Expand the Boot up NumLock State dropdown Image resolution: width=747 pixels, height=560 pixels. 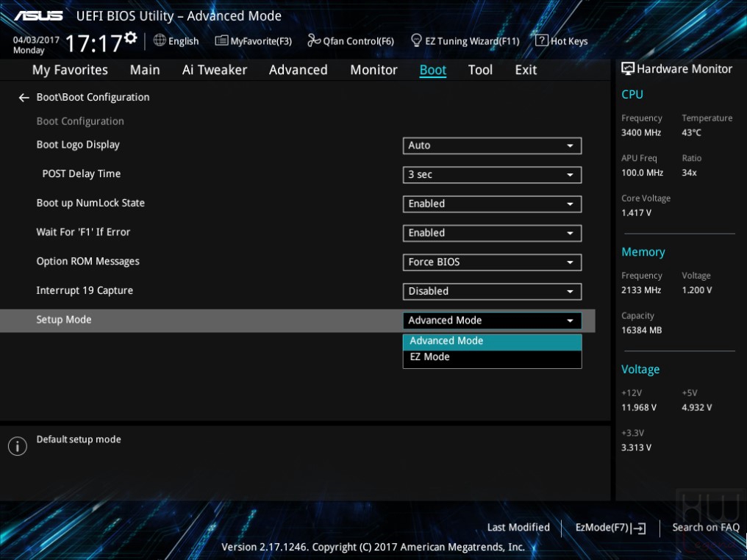pyautogui.click(x=492, y=204)
